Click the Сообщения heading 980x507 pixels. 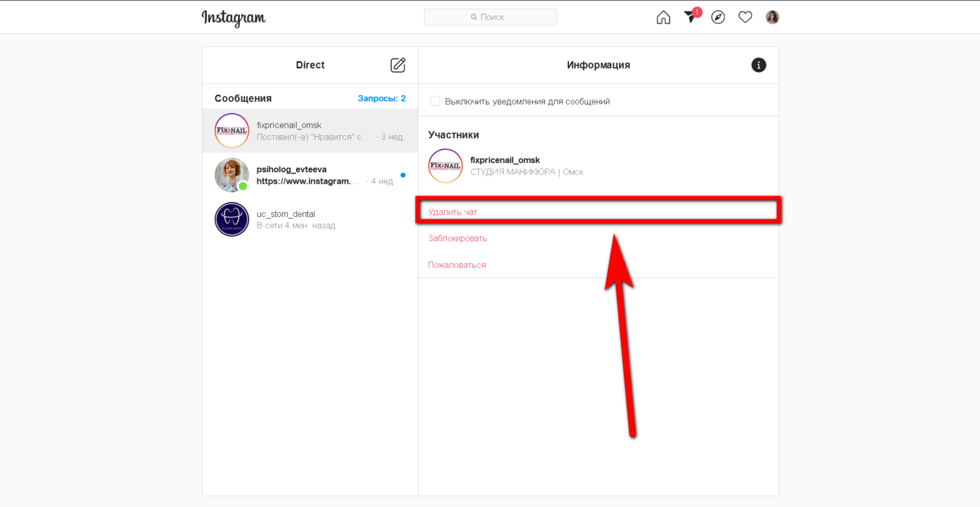coord(243,98)
